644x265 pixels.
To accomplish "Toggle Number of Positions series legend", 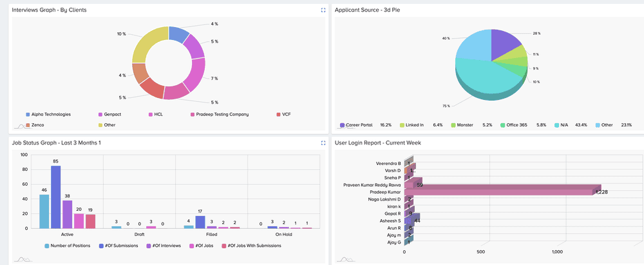I will click(68, 246).
